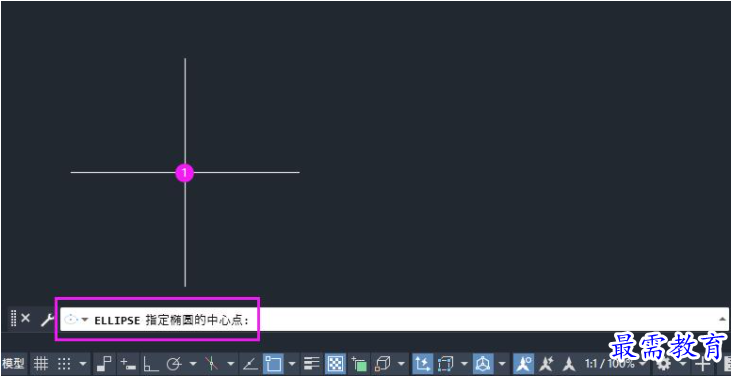This screenshot has width=733, height=378.
Task: Toggle the drawing grid display
Action: coord(42,363)
